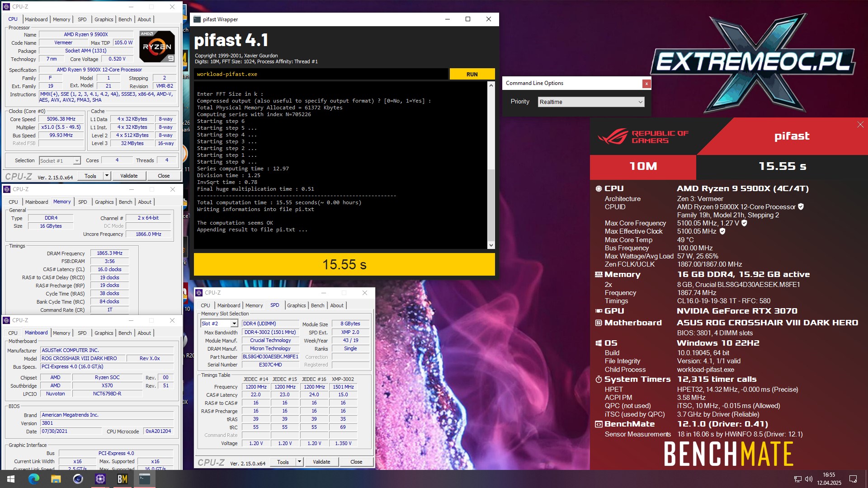Switch to BenchMate via its BM taskbar icon
868x488 pixels.
pyautogui.click(x=122, y=479)
